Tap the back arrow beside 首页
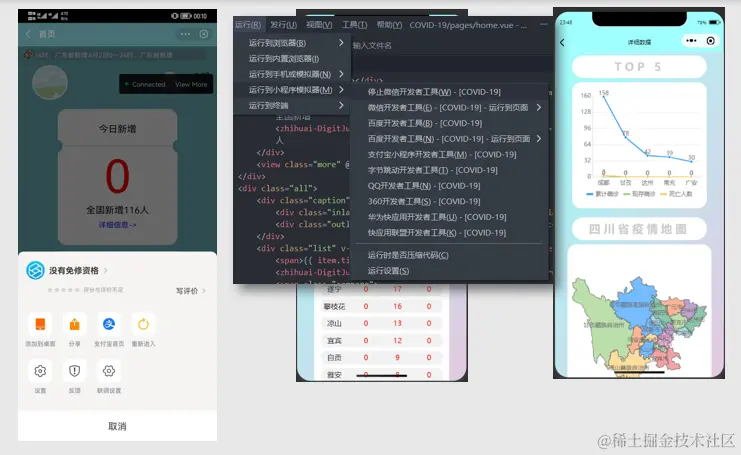The width and height of the screenshot is (741, 455). (x=28, y=34)
